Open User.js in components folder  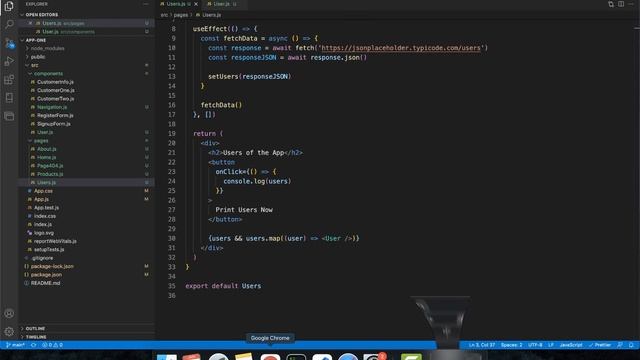point(45,133)
